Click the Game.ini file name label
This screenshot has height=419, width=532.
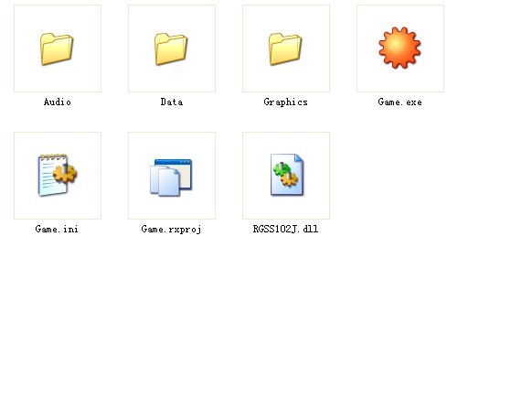click(57, 230)
